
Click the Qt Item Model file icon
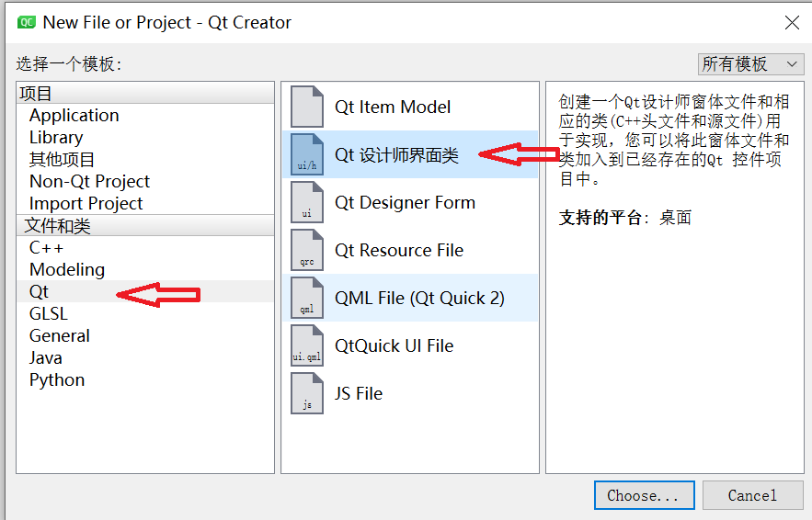point(307,107)
